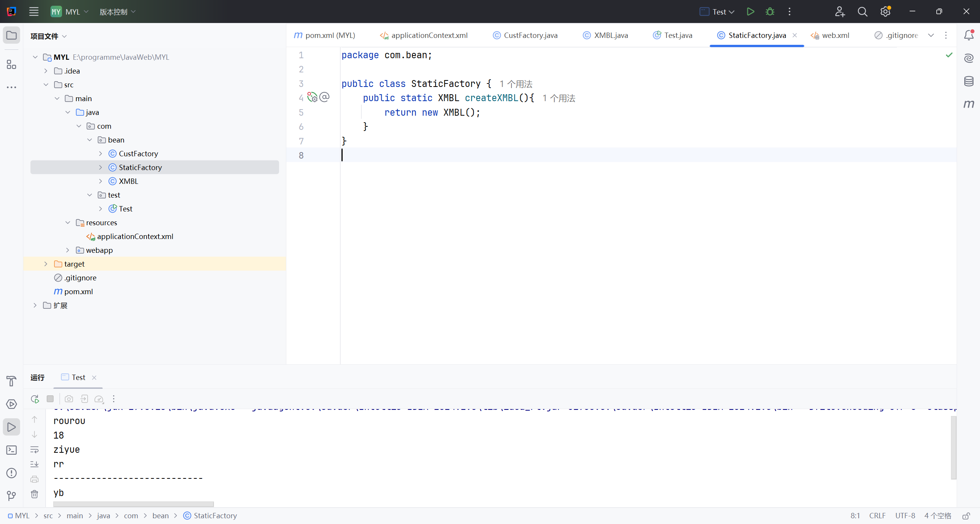Switch to the XMBL.java tab
The height and width of the screenshot is (524, 980).
coord(611,35)
